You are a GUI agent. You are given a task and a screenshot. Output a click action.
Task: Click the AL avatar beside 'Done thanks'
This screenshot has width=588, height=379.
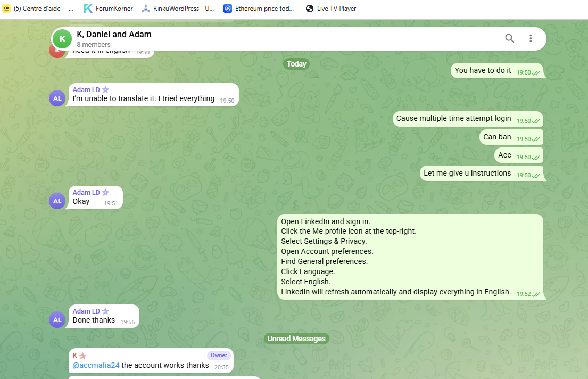tap(57, 320)
